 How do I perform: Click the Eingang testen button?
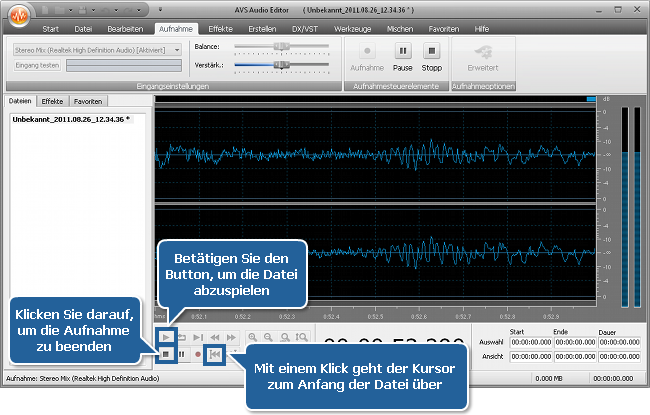(37, 65)
